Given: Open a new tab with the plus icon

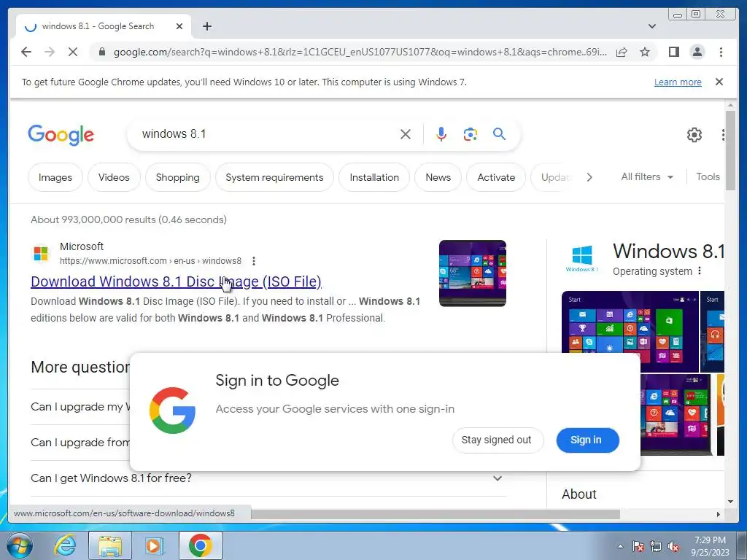Looking at the screenshot, I should [x=206, y=26].
